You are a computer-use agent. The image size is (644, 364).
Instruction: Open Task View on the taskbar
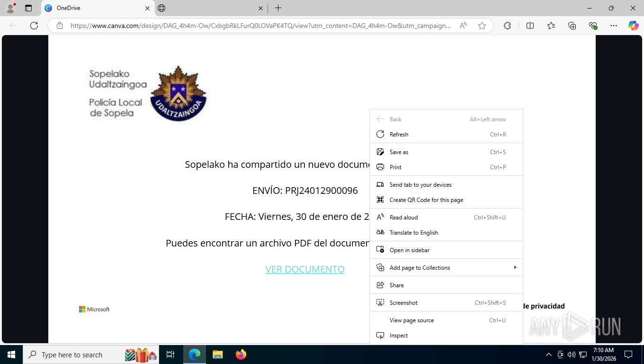tap(170, 355)
